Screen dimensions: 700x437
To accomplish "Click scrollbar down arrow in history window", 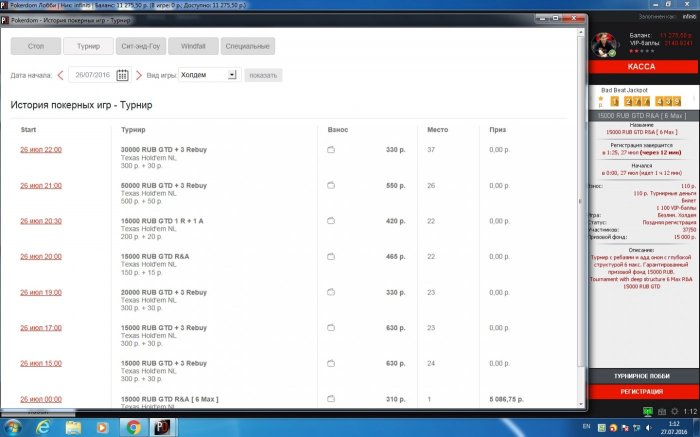I will click(x=581, y=404).
